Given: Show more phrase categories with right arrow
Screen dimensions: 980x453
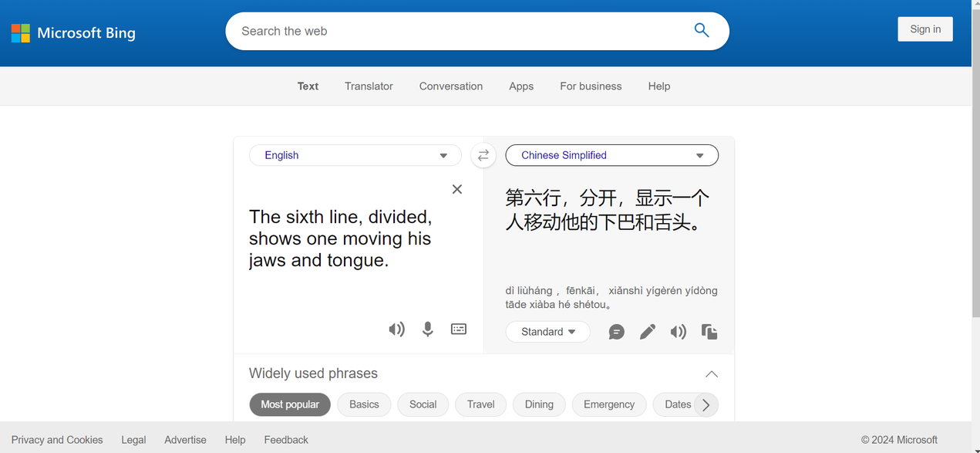Looking at the screenshot, I should [706, 404].
